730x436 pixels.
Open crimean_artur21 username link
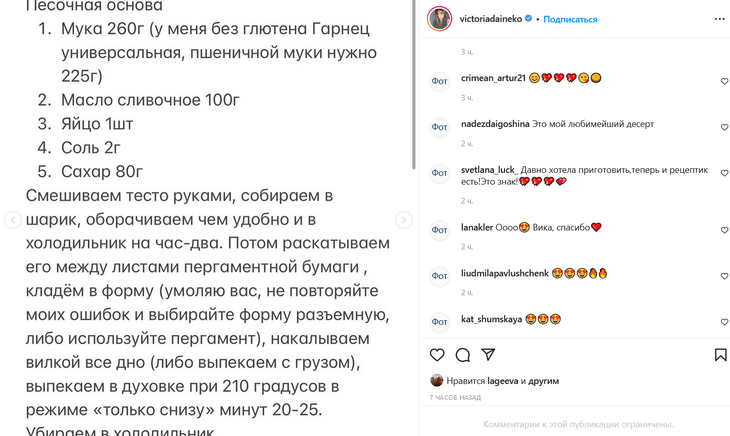493,78
